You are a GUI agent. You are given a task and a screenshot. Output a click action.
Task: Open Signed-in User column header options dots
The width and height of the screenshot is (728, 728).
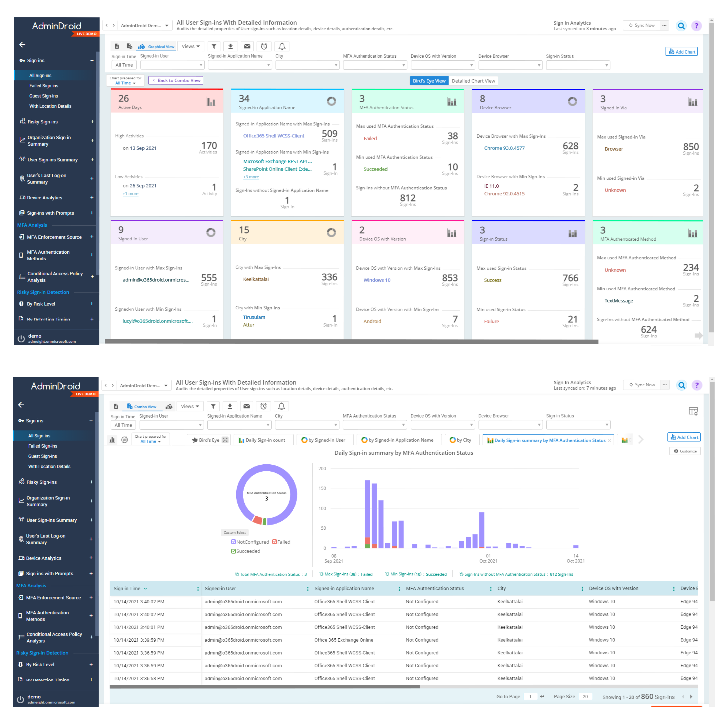click(x=307, y=589)
